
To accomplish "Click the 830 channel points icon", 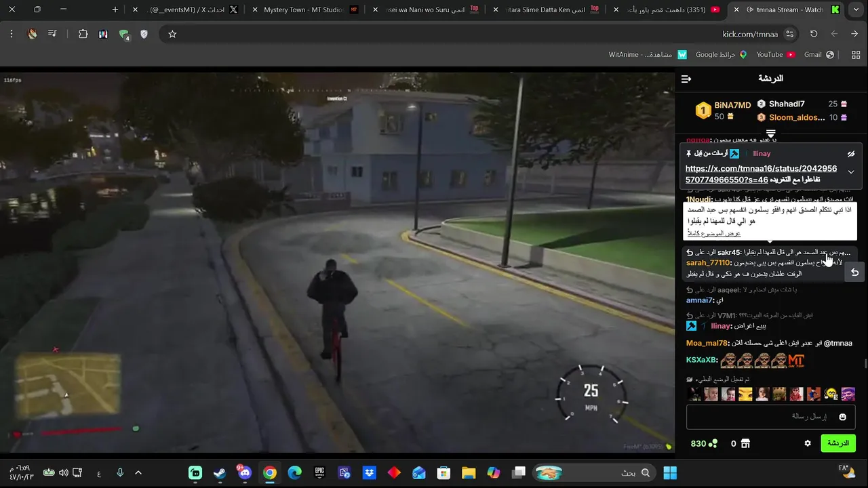I will pyautogui.click(x=713, y=443).
